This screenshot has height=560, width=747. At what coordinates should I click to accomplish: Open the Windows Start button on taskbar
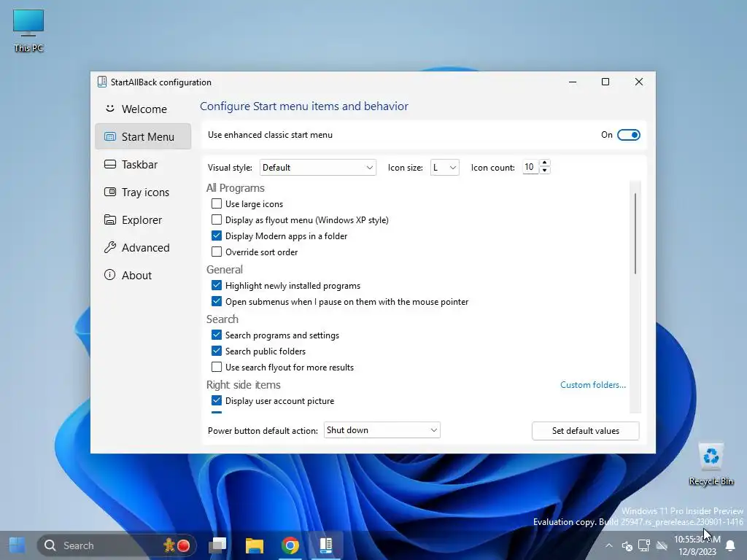18,545
